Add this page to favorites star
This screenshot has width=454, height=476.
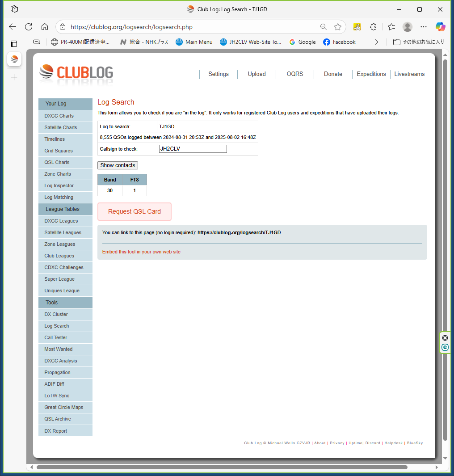338,27
